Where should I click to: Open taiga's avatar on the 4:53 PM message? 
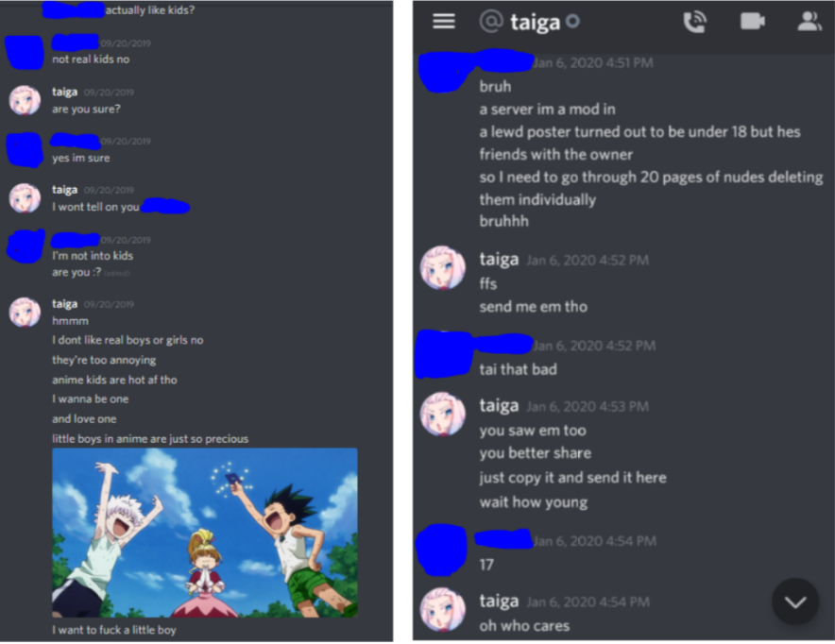442,415
